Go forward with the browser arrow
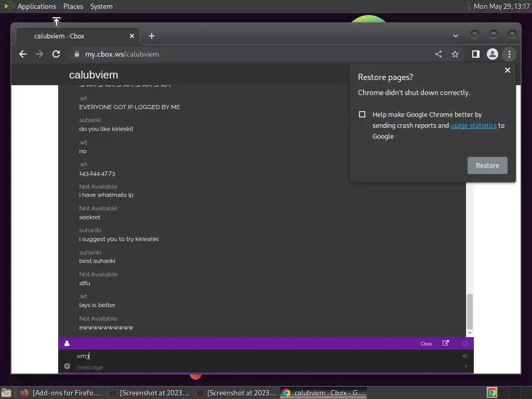This screenshot has height=399, width=532. point(39,54)
